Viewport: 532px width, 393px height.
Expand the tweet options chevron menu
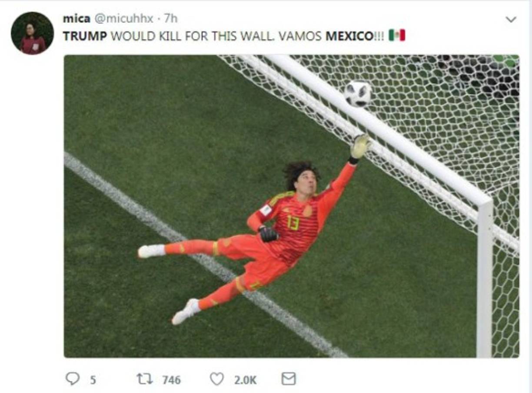coord(511,20)
